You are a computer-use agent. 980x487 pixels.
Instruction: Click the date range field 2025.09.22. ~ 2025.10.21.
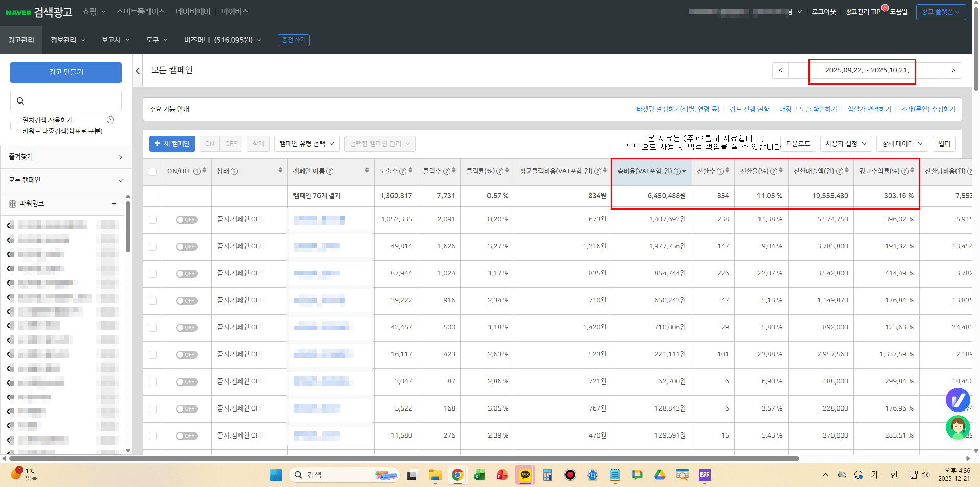pyautogui.click(x=867, y=70)
